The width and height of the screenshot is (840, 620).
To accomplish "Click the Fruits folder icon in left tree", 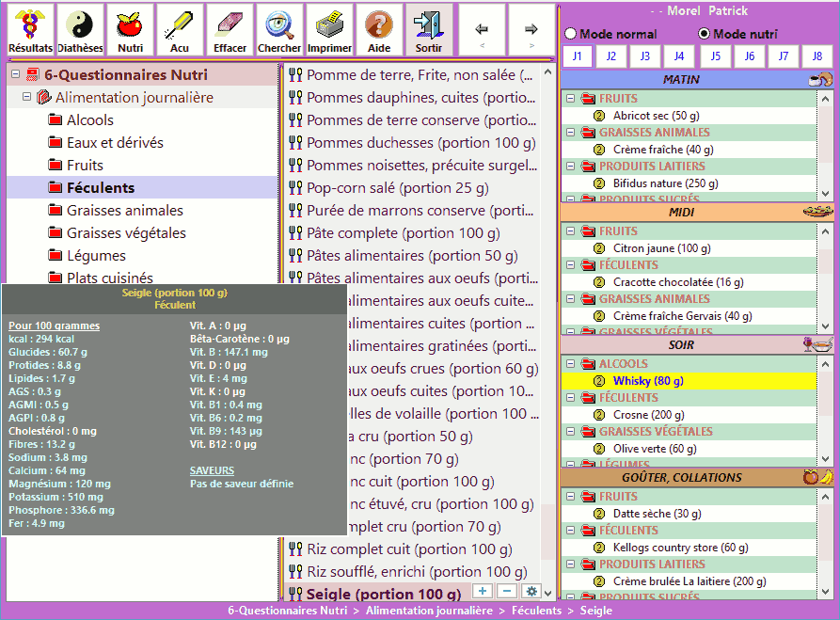I will [55, 165].
